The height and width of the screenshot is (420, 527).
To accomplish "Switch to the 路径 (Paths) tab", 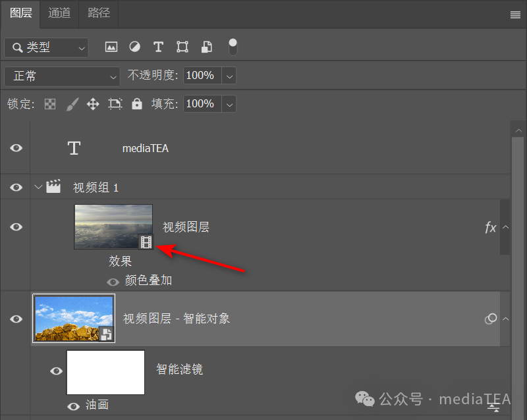I will 99,13.
